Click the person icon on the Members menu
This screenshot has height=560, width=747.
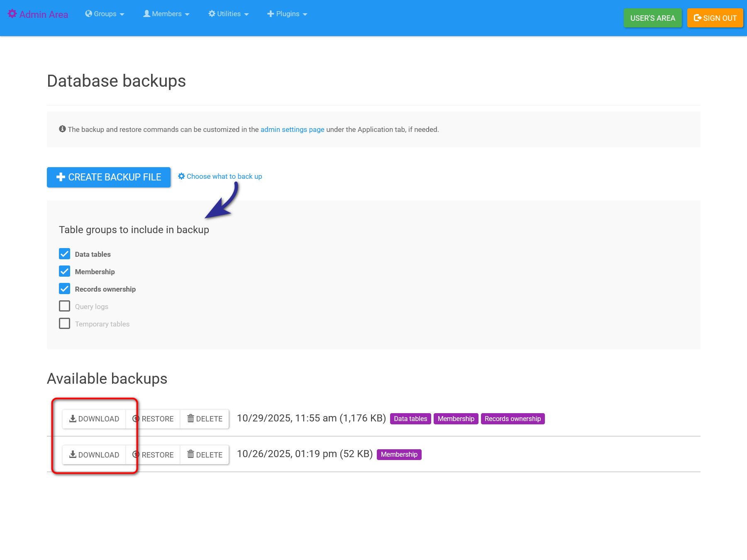(x=146, y=14)
